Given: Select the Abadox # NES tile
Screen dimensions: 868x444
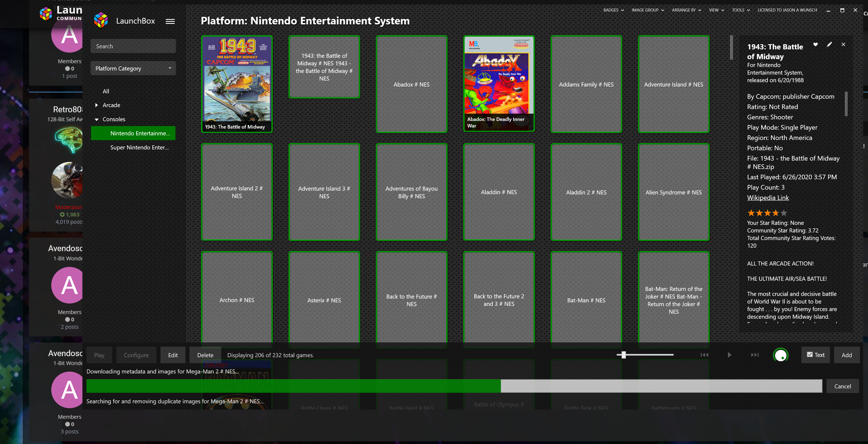Looking at the screenshot, I should click(x=412, y=84).
